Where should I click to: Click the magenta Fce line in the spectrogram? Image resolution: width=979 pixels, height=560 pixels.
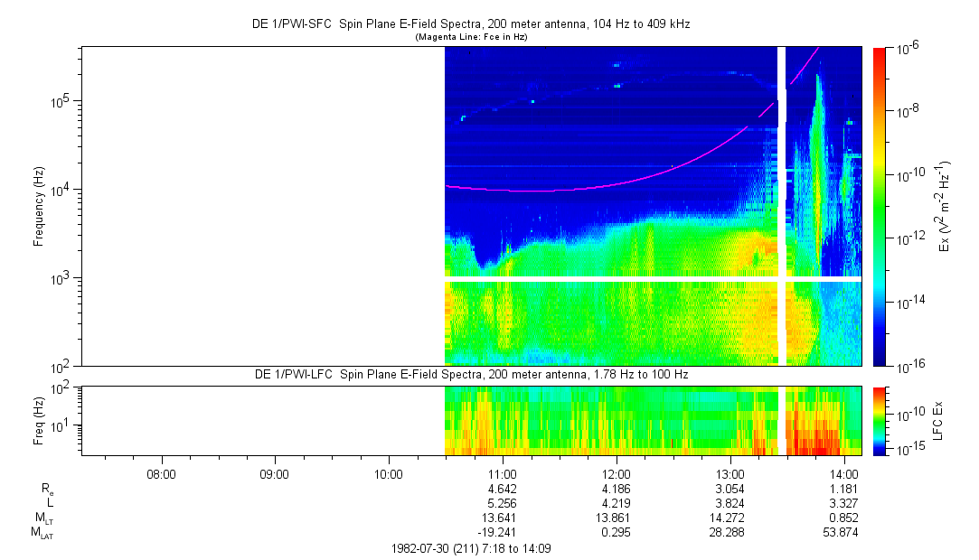tap(542, 191)
